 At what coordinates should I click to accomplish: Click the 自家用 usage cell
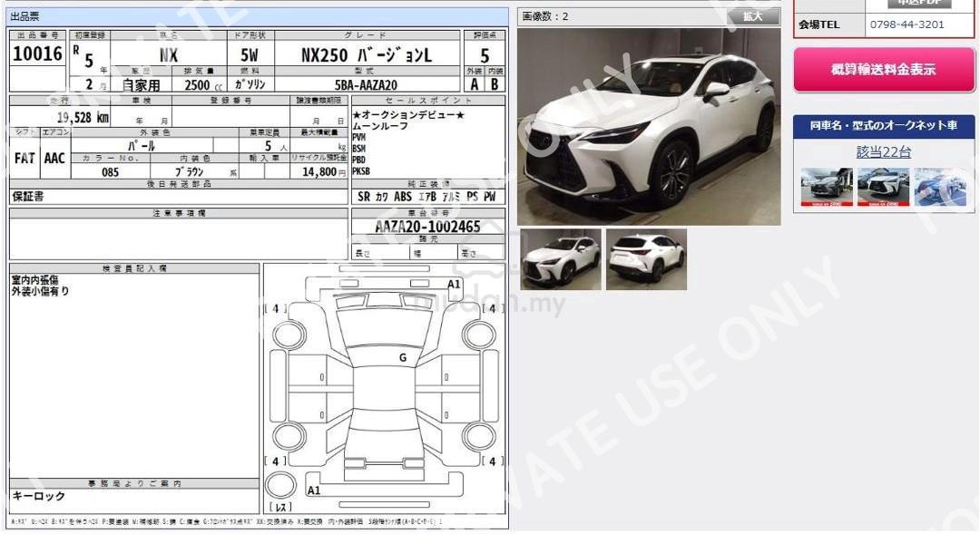coord(142,85)
